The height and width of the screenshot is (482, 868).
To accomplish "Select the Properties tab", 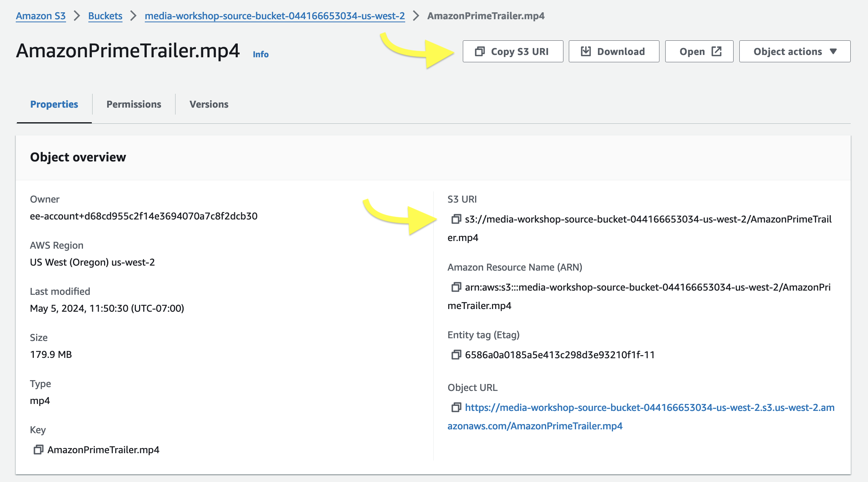I will pyautogui.click(x=54, y=104).
